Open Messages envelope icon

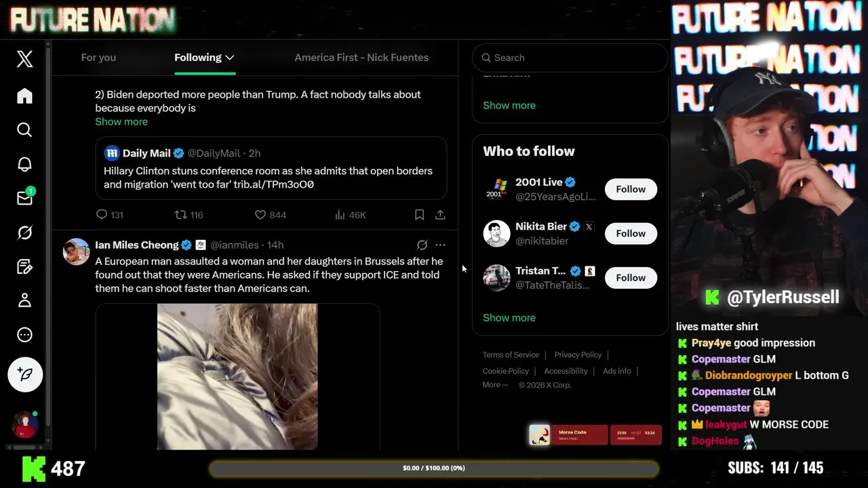tap(24, 198)
